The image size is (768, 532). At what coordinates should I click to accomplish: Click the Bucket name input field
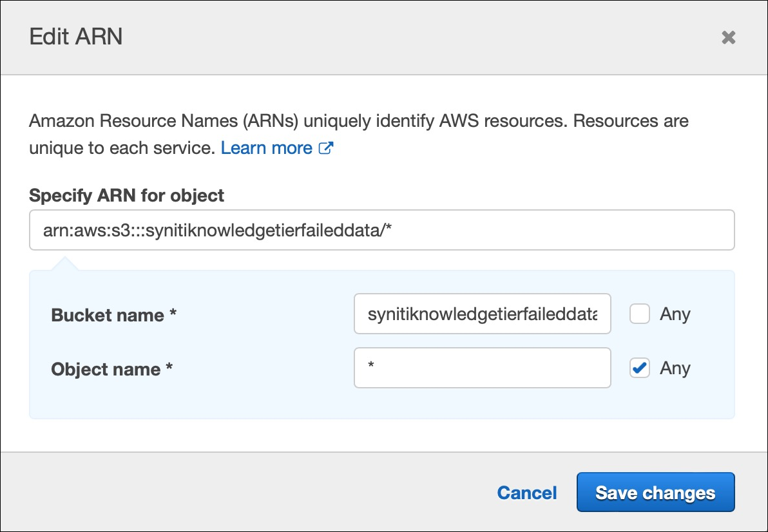pyautogui.click(x=483, y=314)
